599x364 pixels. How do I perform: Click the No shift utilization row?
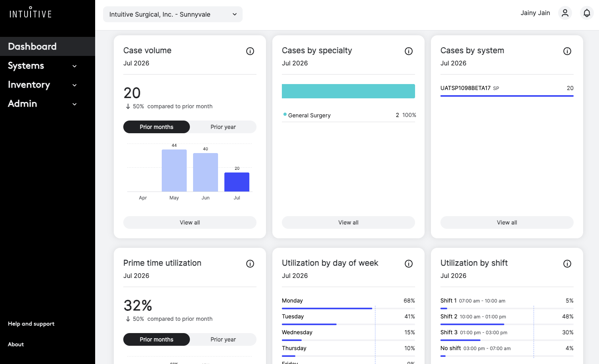point(507,351)
